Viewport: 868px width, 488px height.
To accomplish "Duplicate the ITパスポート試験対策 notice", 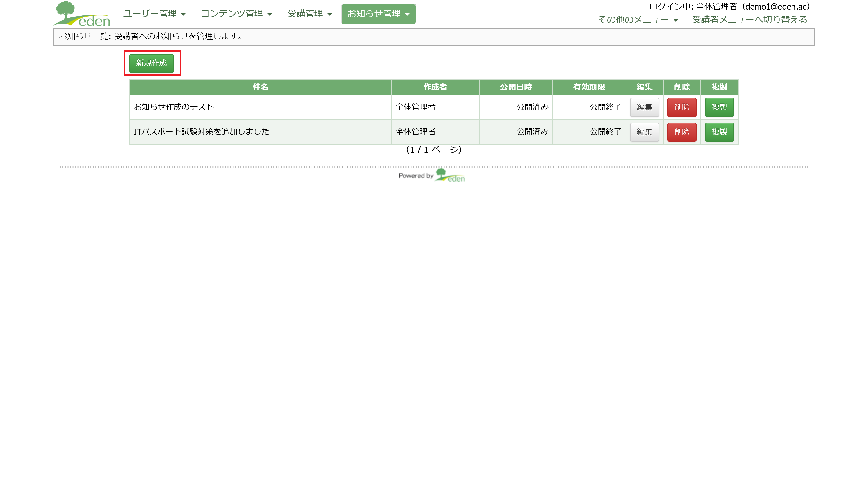I will 719,132.
